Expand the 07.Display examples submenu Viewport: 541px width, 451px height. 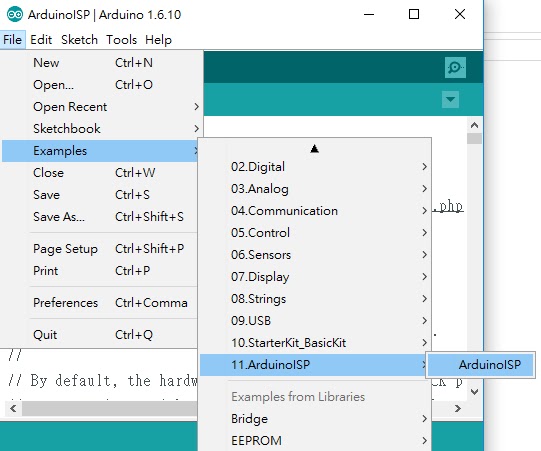click(x=315, y=277)
